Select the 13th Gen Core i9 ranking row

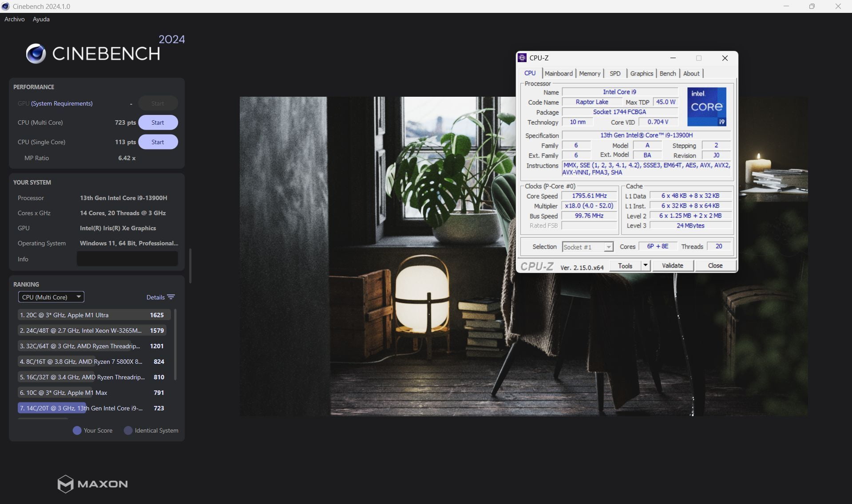pyautogui.click(x=92, y=408)
